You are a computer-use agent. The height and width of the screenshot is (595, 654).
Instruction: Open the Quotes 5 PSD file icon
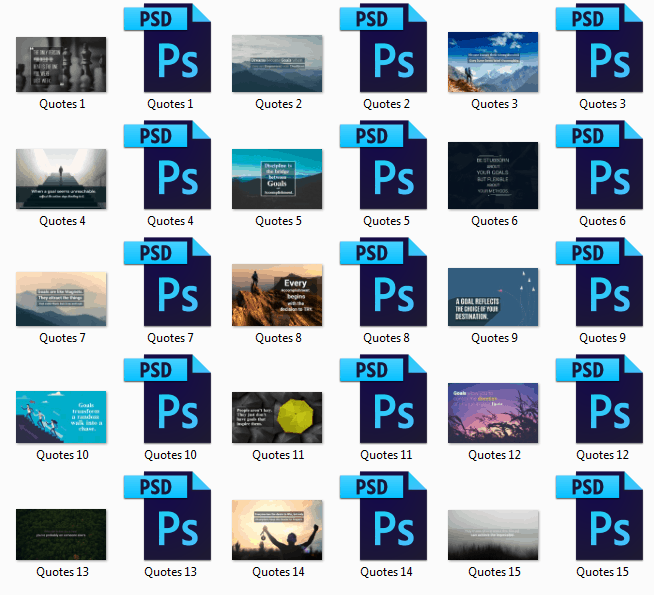[386, 166]
